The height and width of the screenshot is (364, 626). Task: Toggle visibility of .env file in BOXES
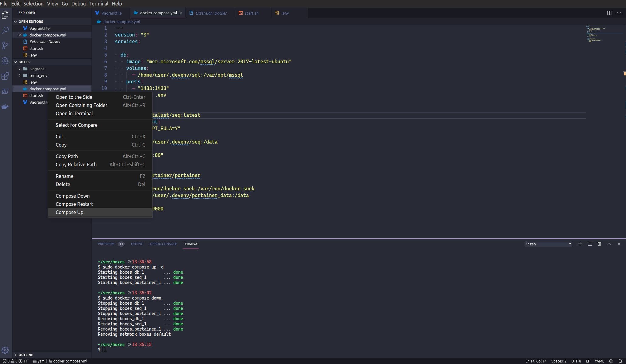click(x=33, y=82)
